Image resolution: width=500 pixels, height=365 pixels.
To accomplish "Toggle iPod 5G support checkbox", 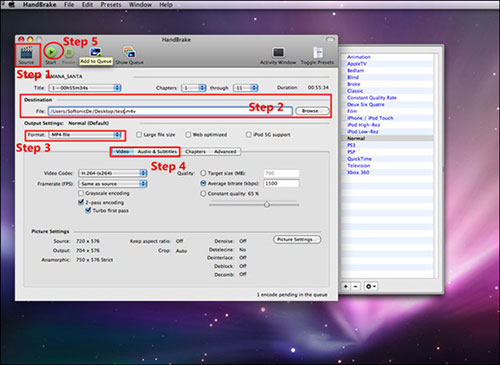I will [x=249, y=135].
